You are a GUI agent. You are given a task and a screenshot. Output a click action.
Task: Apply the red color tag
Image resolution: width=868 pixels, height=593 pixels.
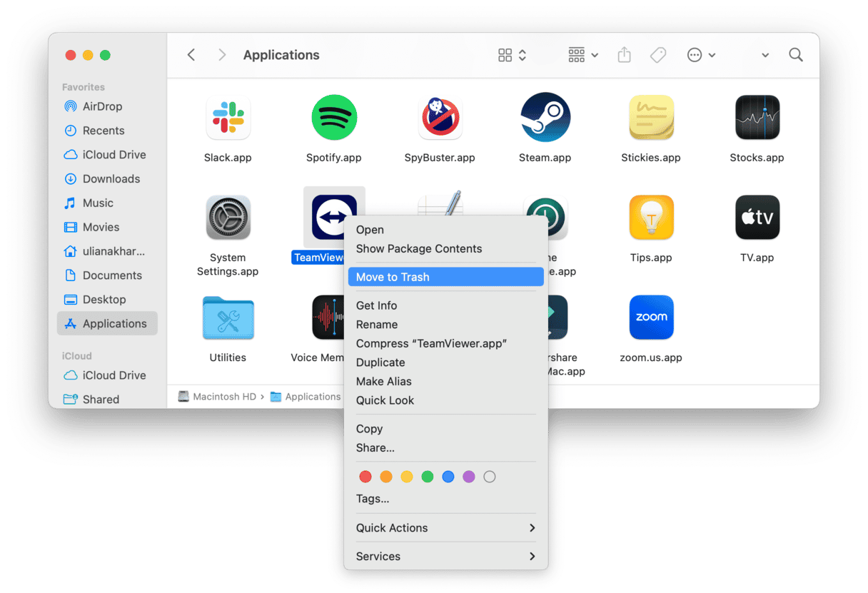(365, 477)
